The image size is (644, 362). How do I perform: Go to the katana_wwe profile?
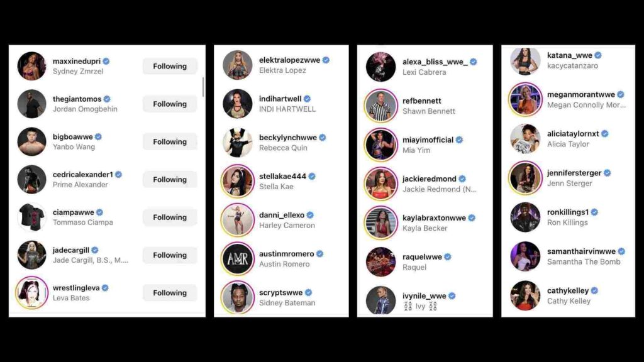tap(569, 55)
